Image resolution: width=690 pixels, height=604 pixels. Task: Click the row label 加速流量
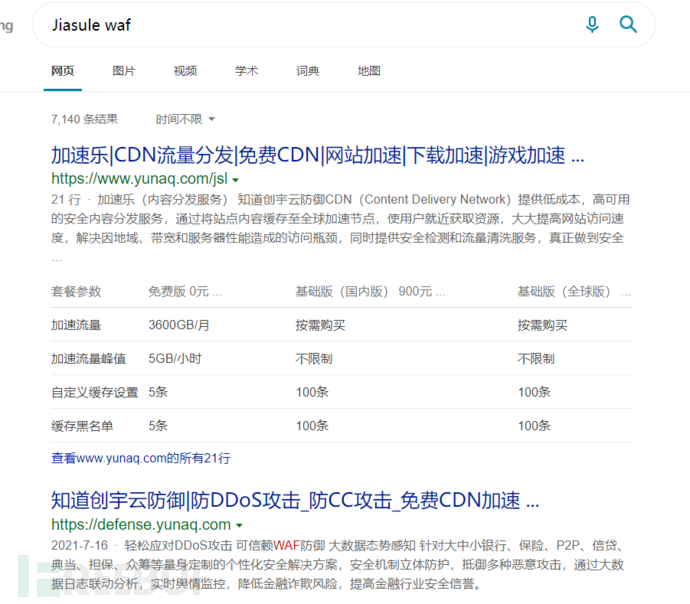[x=76, y=325]
